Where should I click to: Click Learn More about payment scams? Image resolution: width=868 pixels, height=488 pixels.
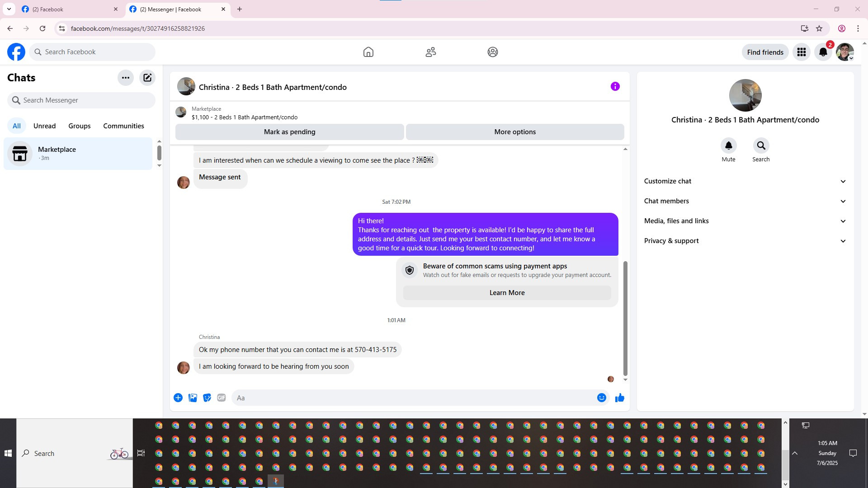click(x=507, y=293)
